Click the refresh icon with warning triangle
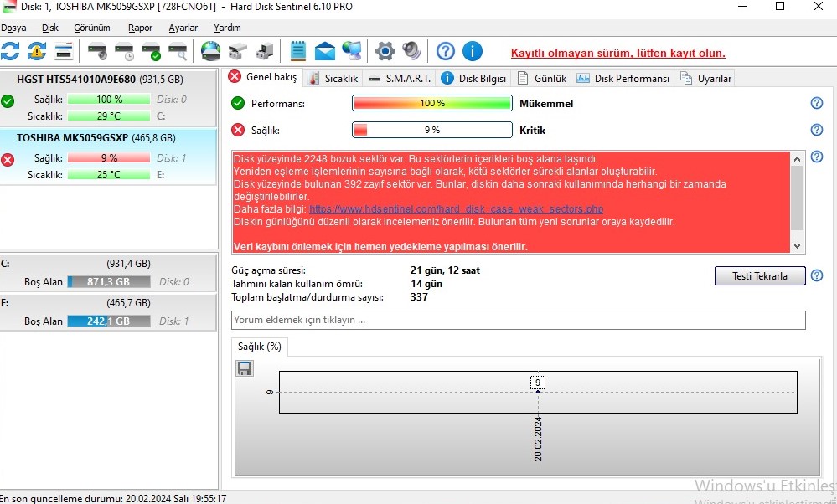Image resolution: width=837 pixels, height=504 pixels. pyautogui.click(x=36, y=51)
